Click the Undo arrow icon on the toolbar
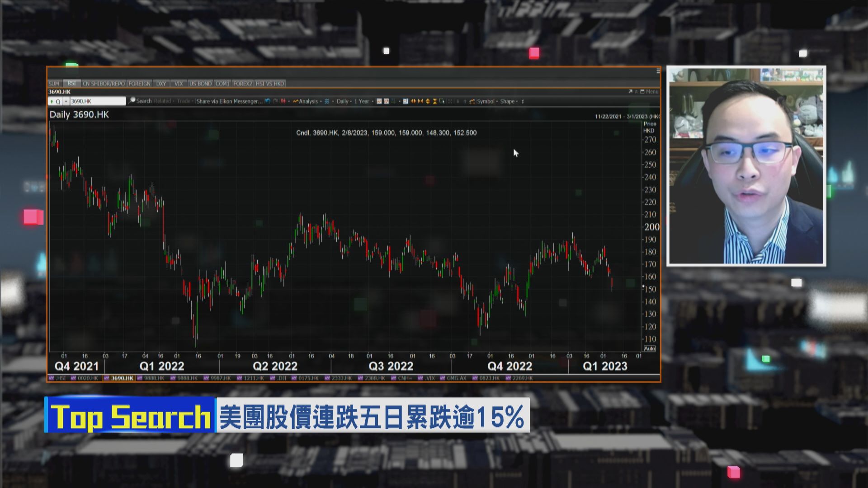The height and width of the screenshot is (488, 868). [x=268, y=101]
